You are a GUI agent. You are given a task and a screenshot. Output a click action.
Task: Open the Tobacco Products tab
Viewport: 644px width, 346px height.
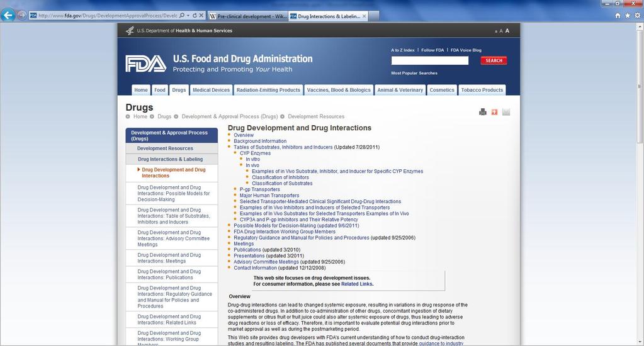[482, 90]
